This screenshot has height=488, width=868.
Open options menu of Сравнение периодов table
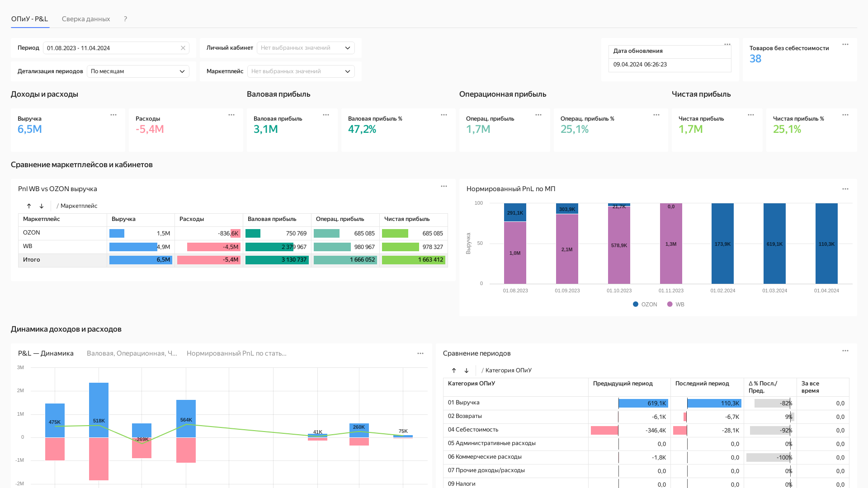click(845, 351)
